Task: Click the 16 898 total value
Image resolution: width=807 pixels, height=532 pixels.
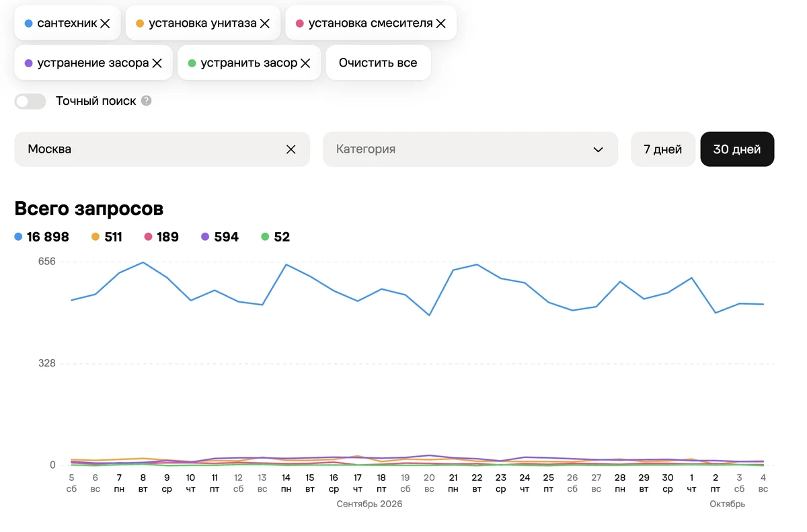Action: click(48, 237)
